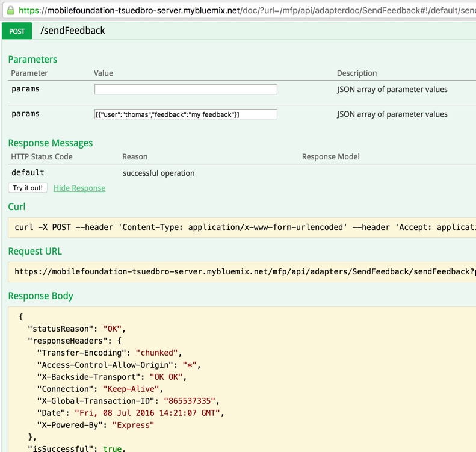The image size is (476, 452).
Task: Click the green POST method badge
Action: click(x=17, y=31)
